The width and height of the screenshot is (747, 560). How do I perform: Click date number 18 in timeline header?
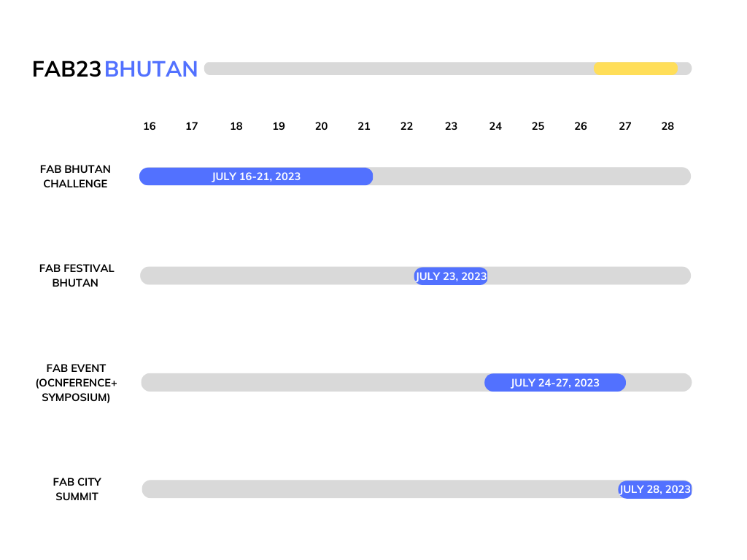236,126
